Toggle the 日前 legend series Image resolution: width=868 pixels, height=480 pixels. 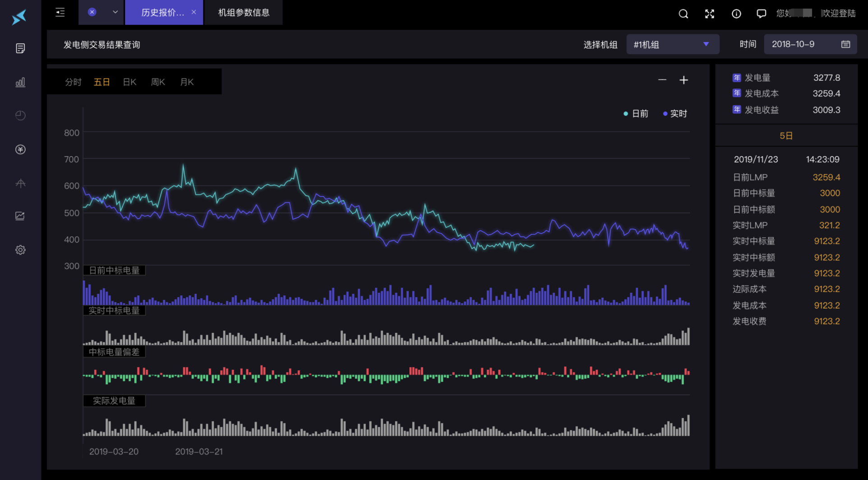pos(636,114)
